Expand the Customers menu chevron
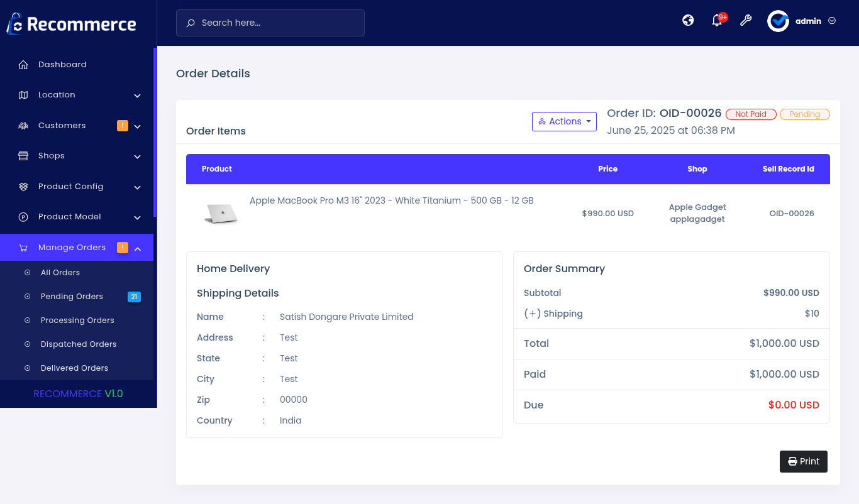The image size is (859, 504). 137,126
